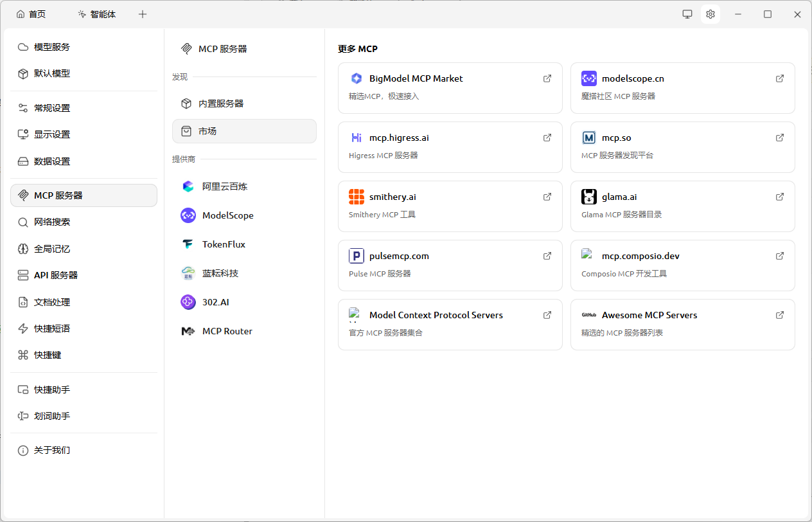812x522 pixels.
Task: Click the 302.AI provider logo
Action: (188, 302)
